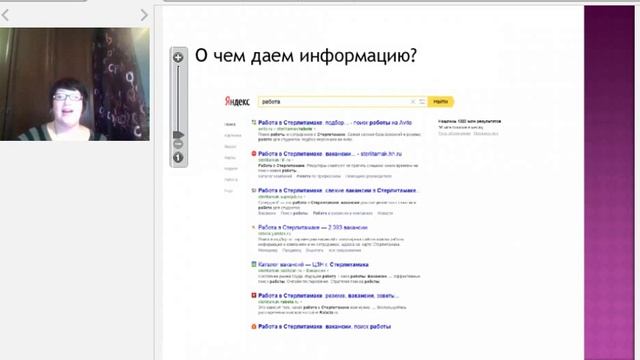Go to next slide with right arrow
Screen dimensions: 640x360
point(144,16)
